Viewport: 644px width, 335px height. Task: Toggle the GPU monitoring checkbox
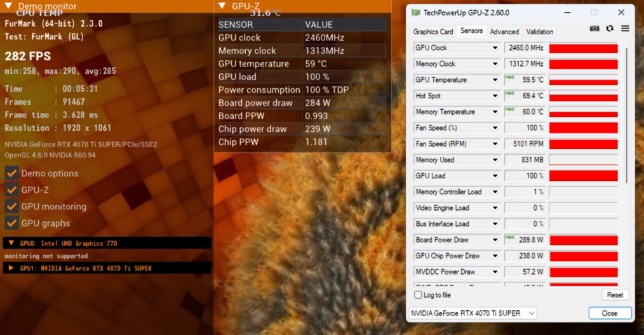pos(11,206)
